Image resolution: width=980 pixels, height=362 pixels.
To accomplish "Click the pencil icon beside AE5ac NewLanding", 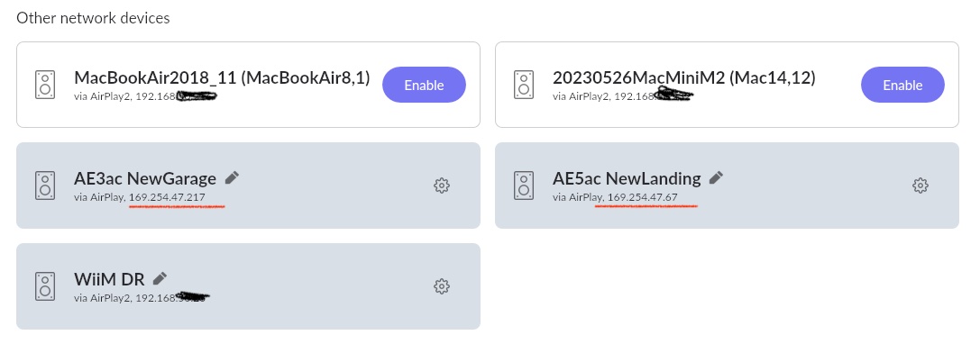I will (716, 177).
